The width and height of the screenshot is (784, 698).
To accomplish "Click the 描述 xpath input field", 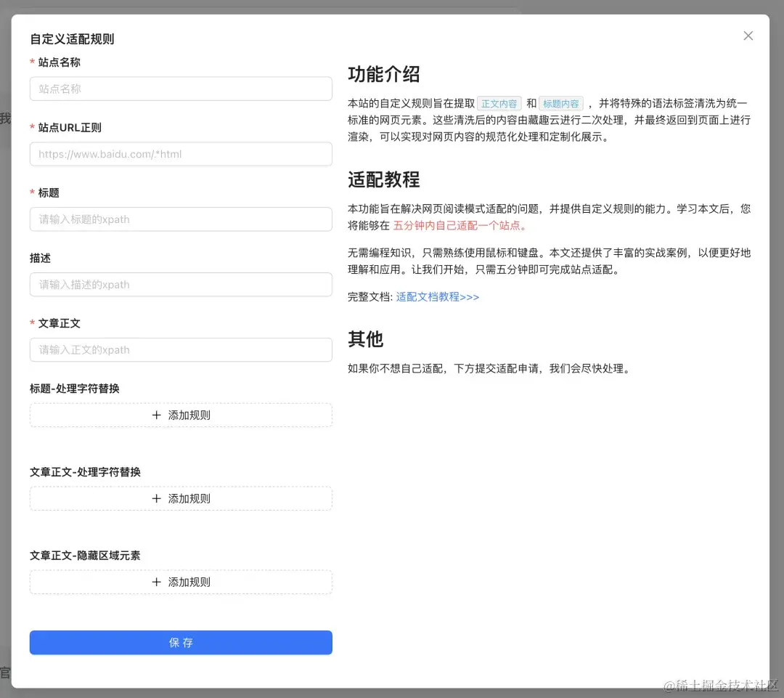I will coord(180,284).
